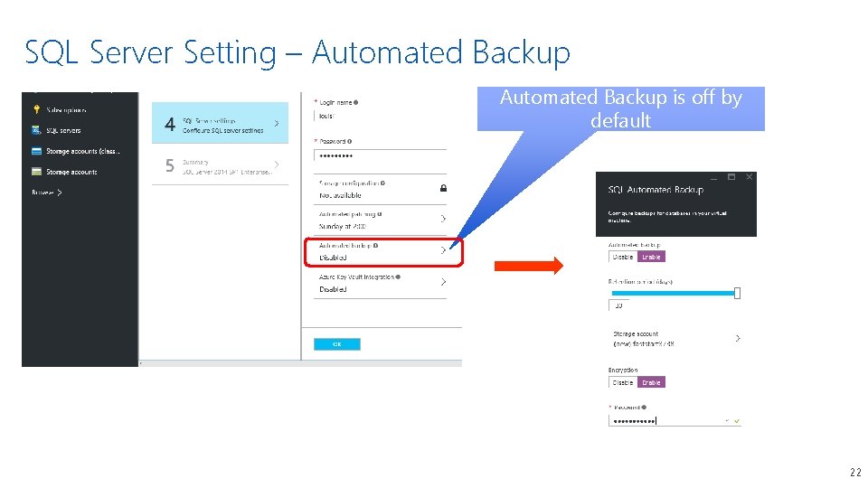This screenshot has height=488, width=868.
Task: Click the 'SQL Automated Backup' blade title
Action: (656, 189)
